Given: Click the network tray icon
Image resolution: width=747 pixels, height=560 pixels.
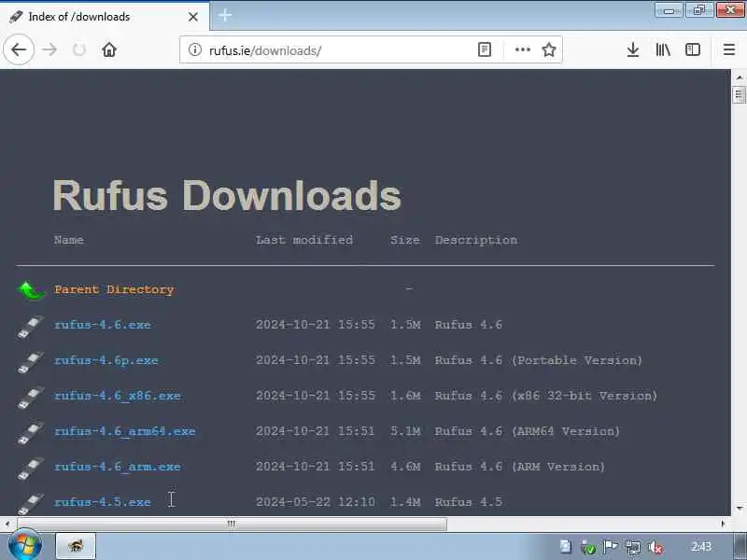Looking at the screenshot, I should (633, 547).
